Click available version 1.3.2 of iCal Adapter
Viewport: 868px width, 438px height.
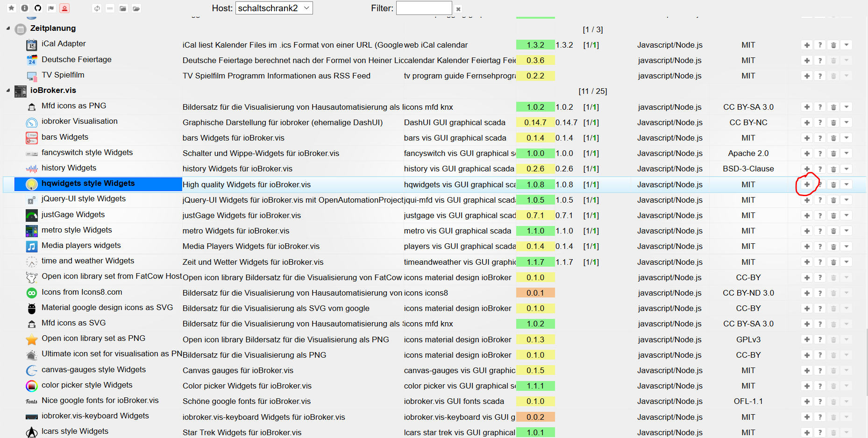point(535,45)
